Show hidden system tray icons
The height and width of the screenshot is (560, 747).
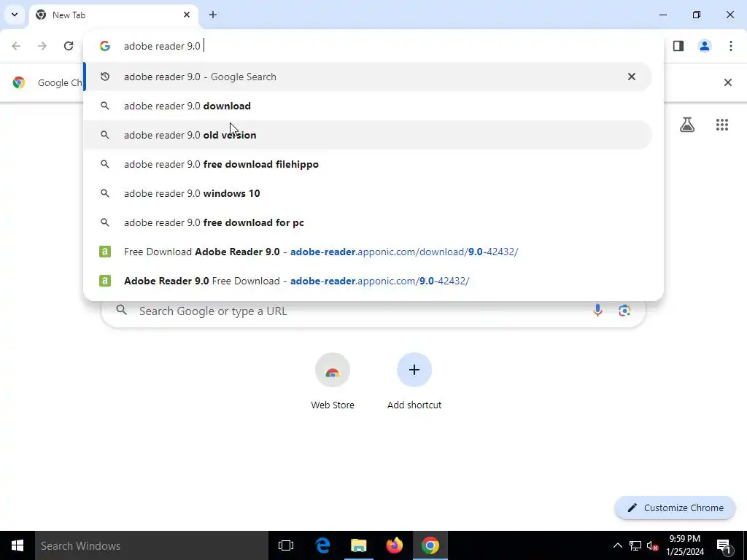click(x=617, y=545)
